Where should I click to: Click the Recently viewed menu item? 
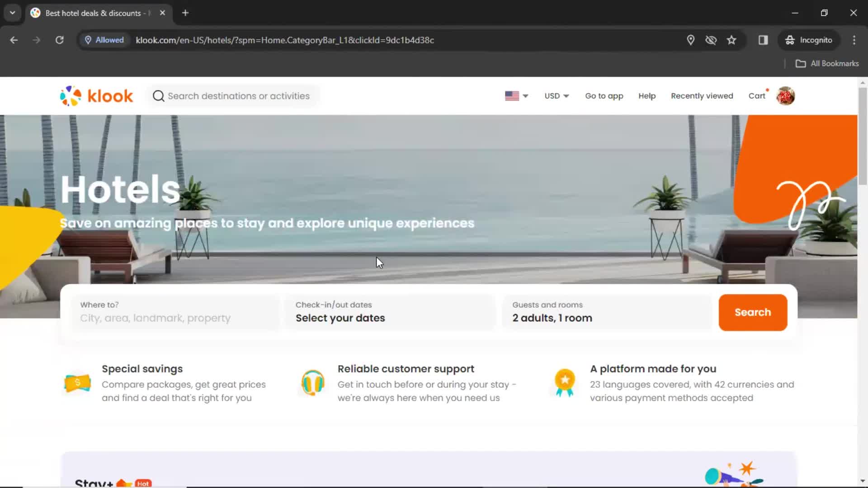[702, 95]
